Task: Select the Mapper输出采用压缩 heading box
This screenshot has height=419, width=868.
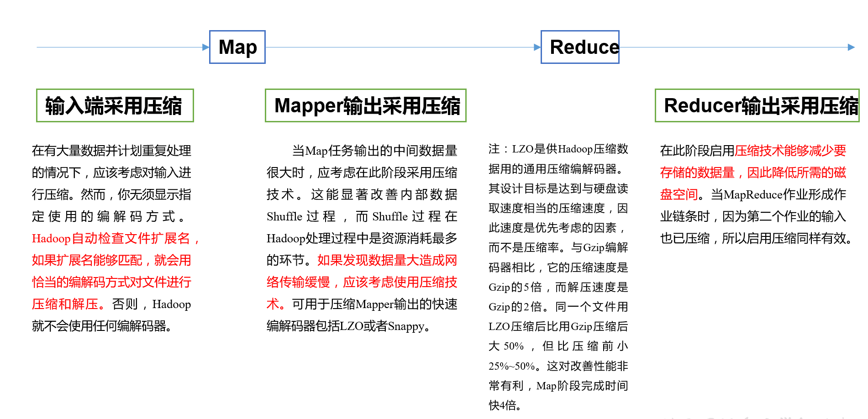Action: pyautogui.click(x=365, y=106)
